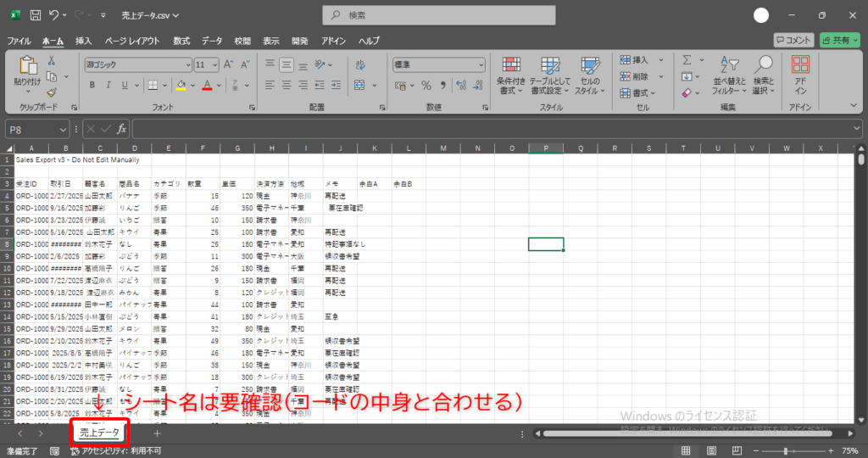
Task: Click the AutoSum sigma icon
Action: click(x=687, y=60)
